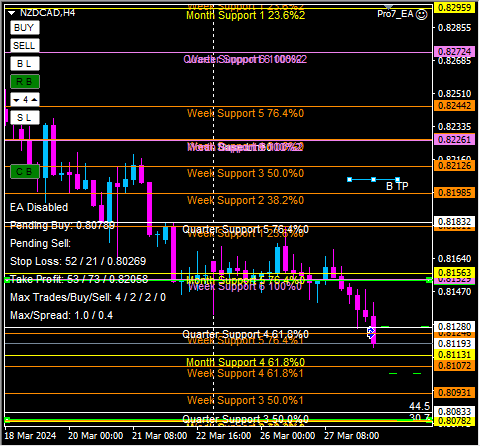Click the Quarter Support 4 61.8%0 label
This screenshot has height=447, width=480.
pos(246,334)
